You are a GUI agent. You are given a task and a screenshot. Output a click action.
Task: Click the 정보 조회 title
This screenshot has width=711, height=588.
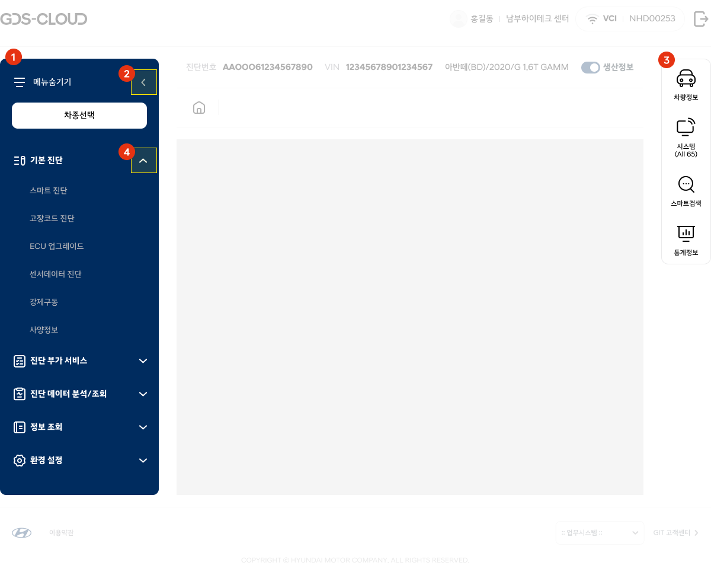point(46,427)
